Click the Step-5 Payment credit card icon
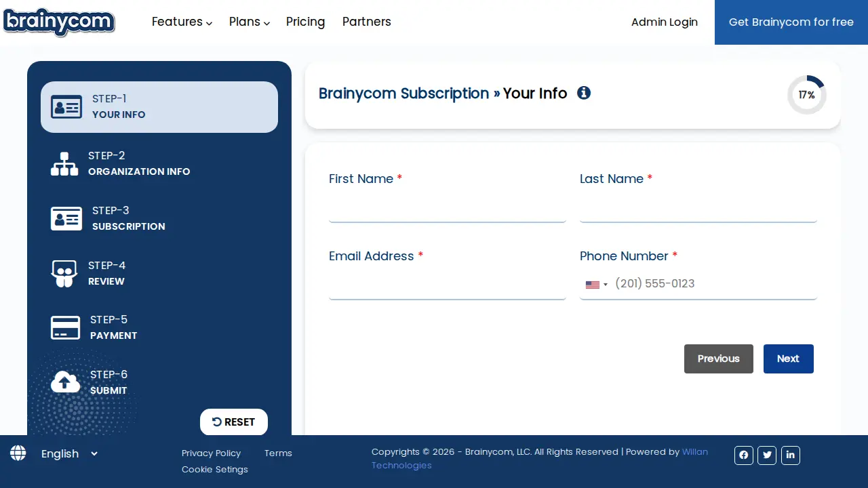Image resolution: width=868 pixels, height=488 pixels. (x=65, y=328)
